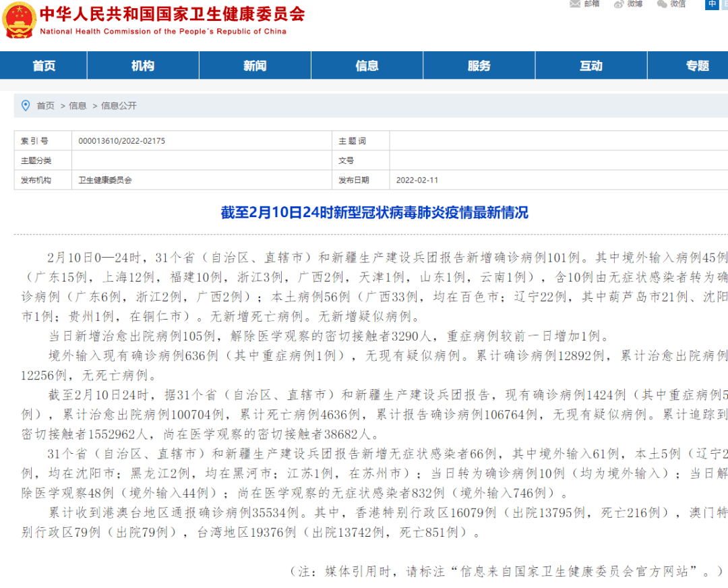The height and width of the screenshot is (588, 728).
Task: Click the 主题词 label cell
Action: point(361,141)
